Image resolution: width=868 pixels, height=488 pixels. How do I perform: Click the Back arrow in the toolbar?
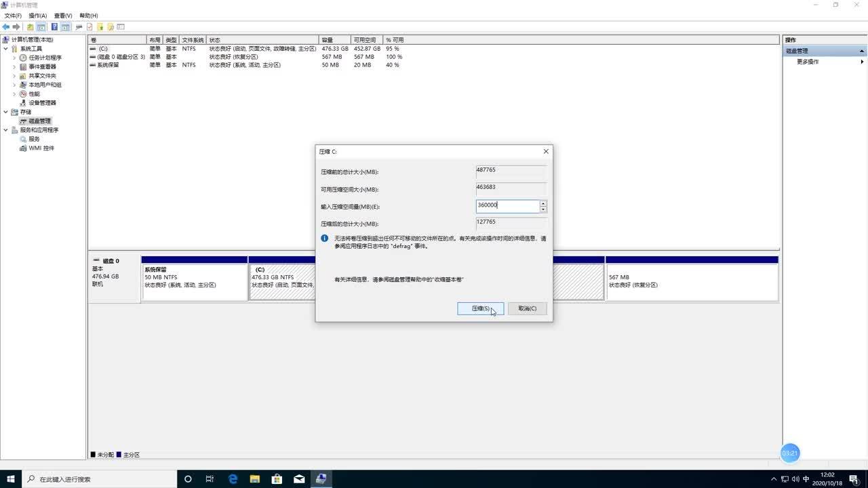[x=6, y=27]
